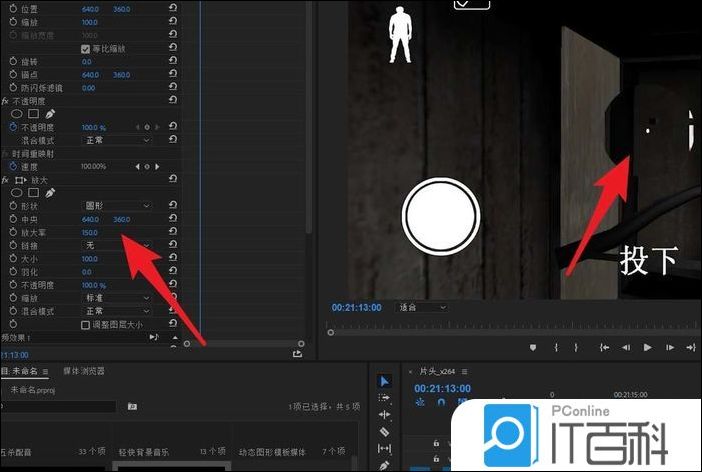The image size is (702, 472).
Task: Open panel menu next to 片头_x264
Action: point(465,372)
